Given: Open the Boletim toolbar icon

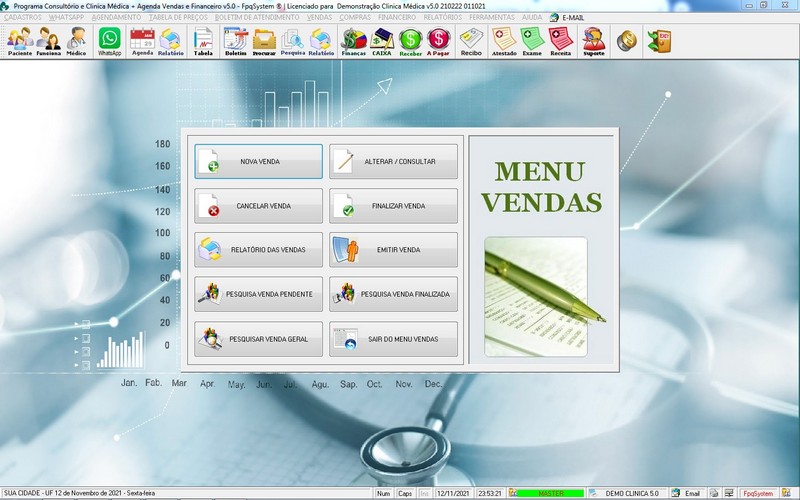Looking at the screenshot, I should pos(236,41).
